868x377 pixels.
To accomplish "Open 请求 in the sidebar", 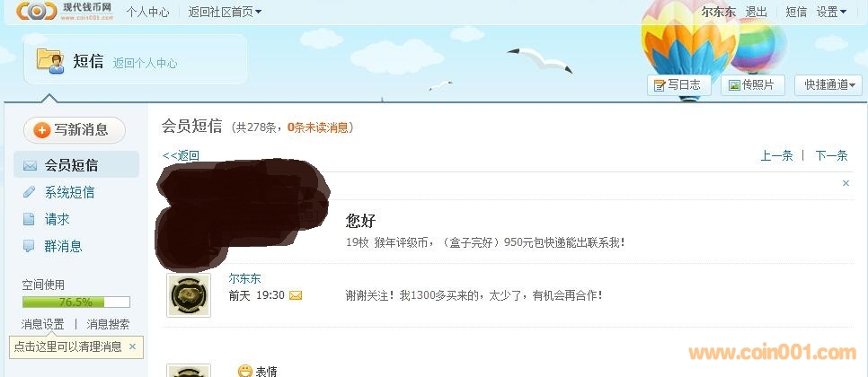I will pyautogui.click(x=57, y=219).
